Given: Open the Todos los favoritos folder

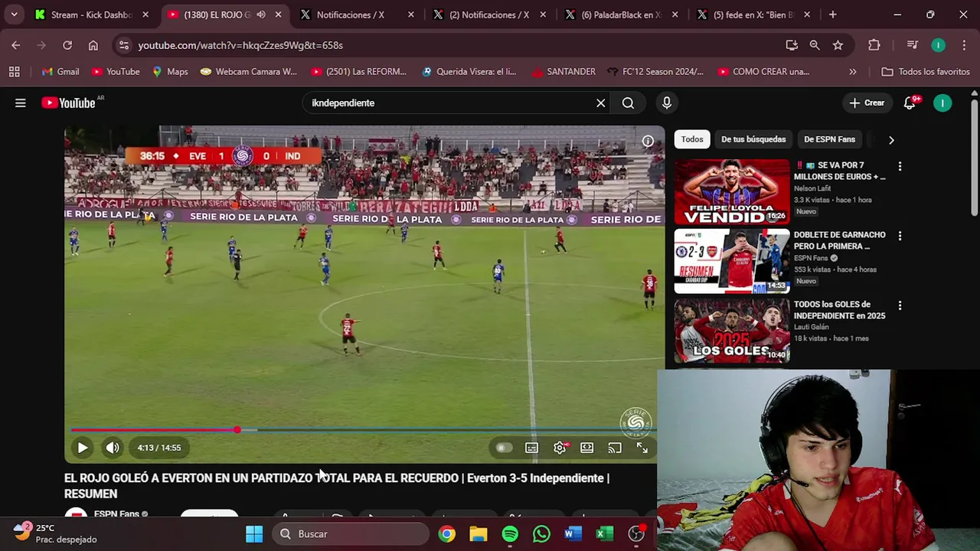Looking at the screenshot, I should click(x=926, y=72).
